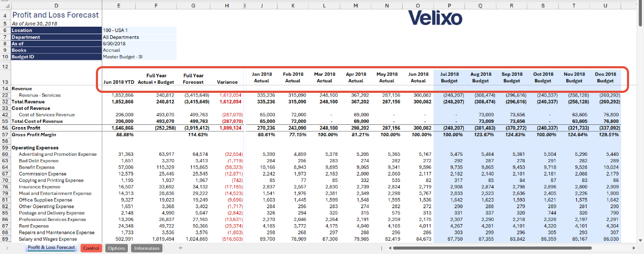This screenshot has width=644, height=254.
Task: Click the 'Jun 2018 Actual' heading
Action: (418, 77)
